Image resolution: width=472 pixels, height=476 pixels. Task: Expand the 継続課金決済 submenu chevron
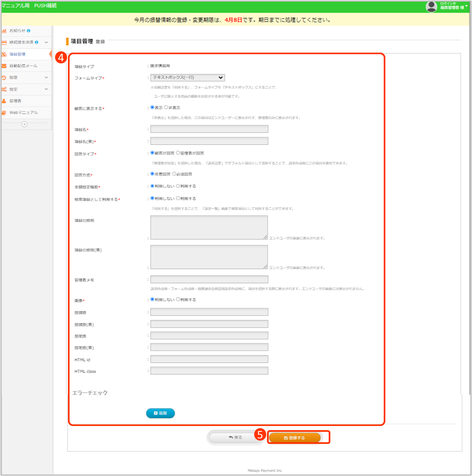(46, 43)
